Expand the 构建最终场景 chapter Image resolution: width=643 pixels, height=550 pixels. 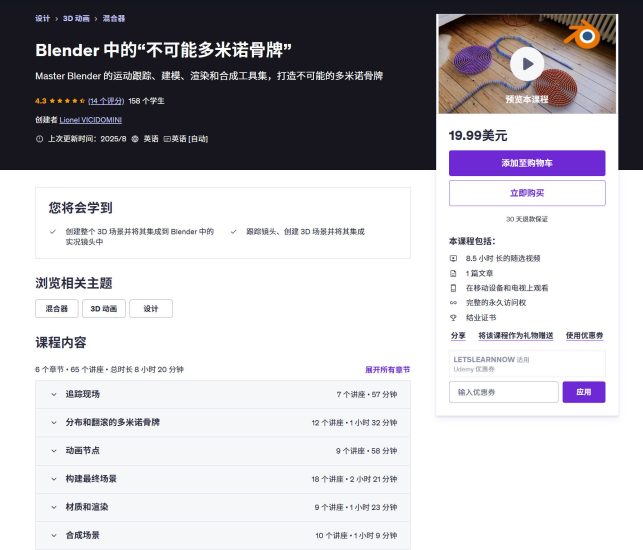[x=223, y=479]
